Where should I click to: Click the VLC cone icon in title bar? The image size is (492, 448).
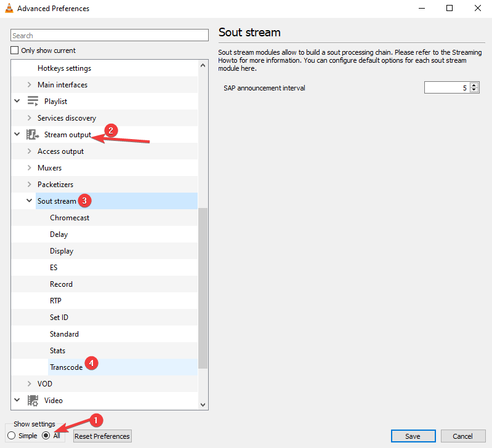coord(8,9)
